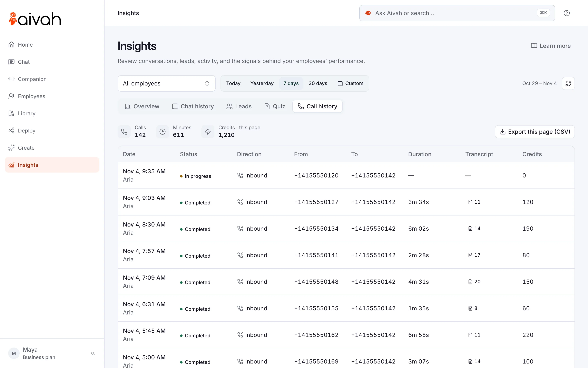This screenshot has width=588, height=368.
Task: Open the All employees dropdown
Action: pos(166,83)
